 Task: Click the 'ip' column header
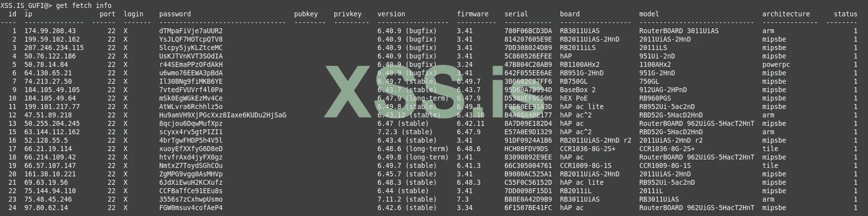point(28,14)
